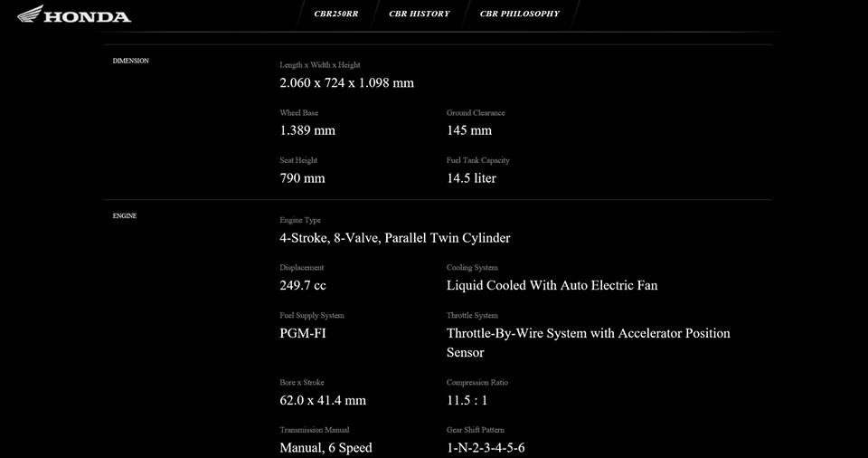Click the 4-Stroke, 8-Valve engine type text

(x=395, y=238)
